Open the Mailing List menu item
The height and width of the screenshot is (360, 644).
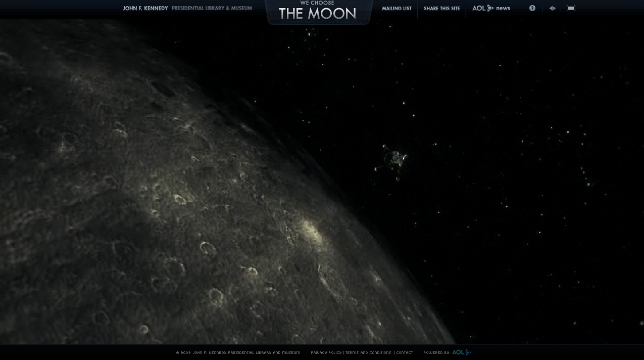(x=397, y=9)
